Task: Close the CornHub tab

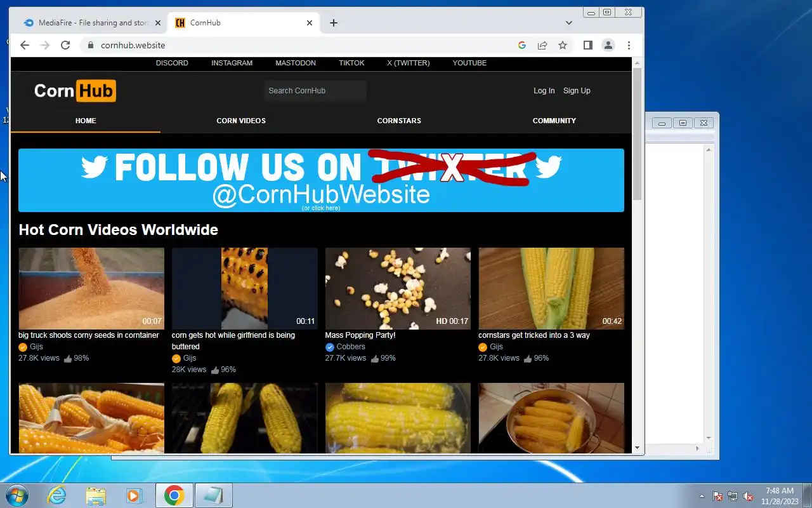Action: pyautogui.click(x=310, y=23)
